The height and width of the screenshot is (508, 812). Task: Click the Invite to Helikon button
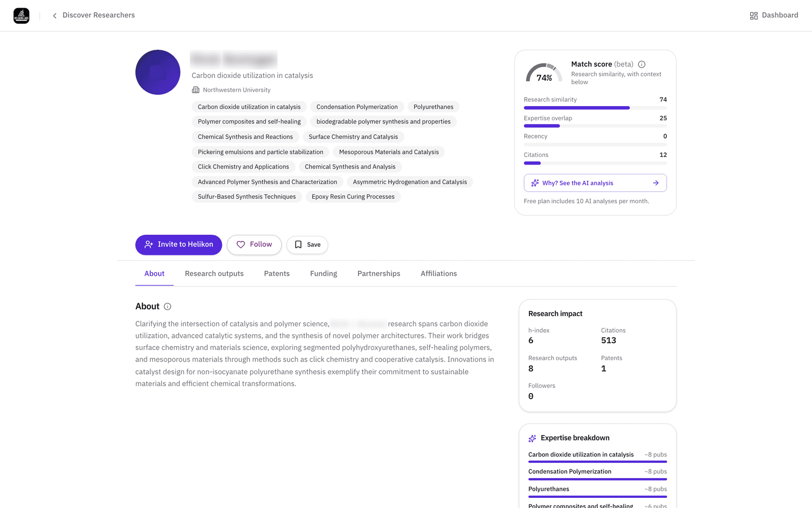[x=179, y=244]
